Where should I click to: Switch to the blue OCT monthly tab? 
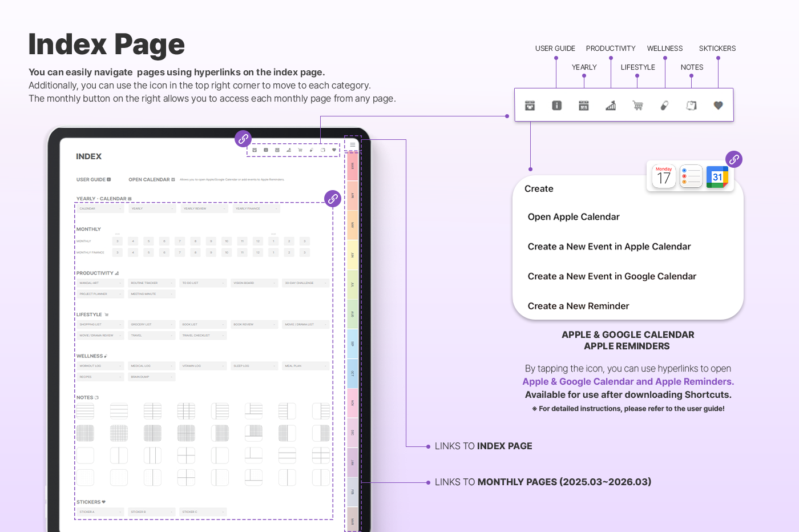tap(353, 374)
